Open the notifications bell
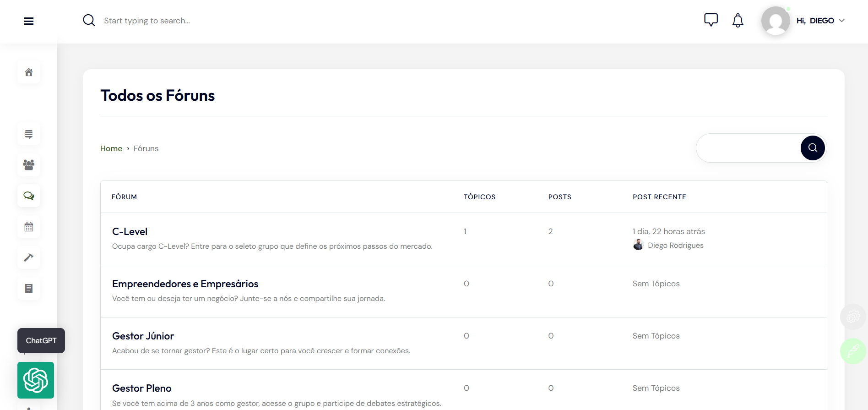The height and width of the screenshot is (410, 868). click(738, 21)
